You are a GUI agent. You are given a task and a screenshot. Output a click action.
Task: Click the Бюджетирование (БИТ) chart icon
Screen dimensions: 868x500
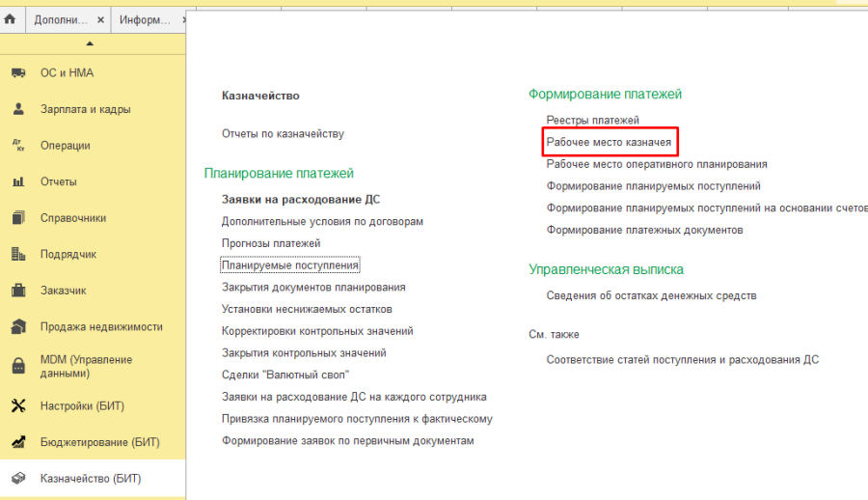pos(17,442)
